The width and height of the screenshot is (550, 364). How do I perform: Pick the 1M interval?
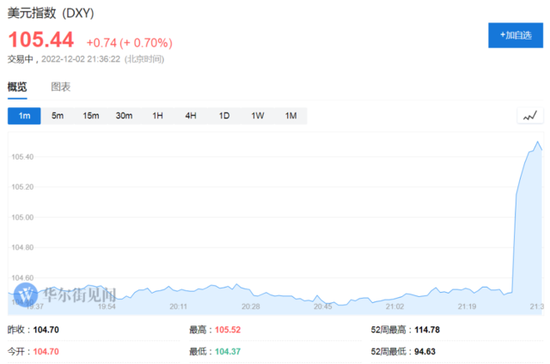tap(291, 116)
